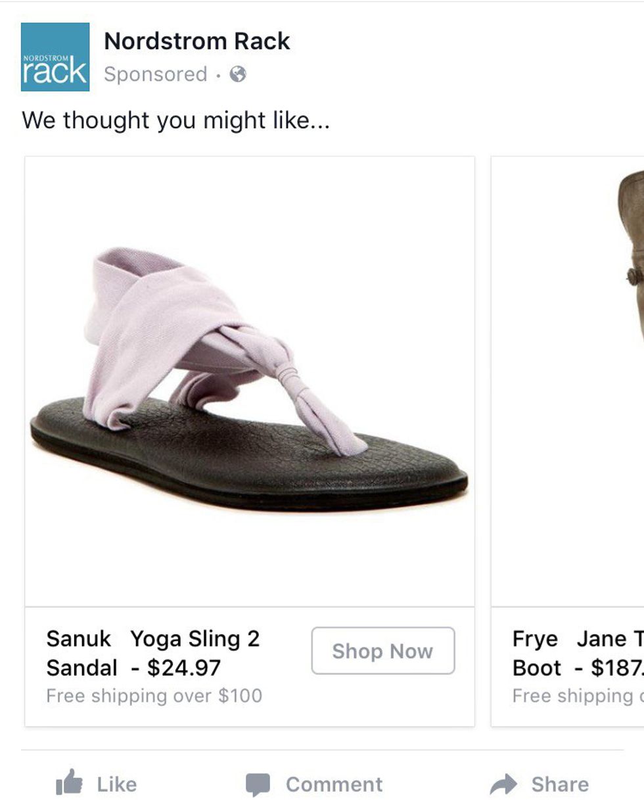This screenshot has width=644, height=812.
Task: Click the "Free shipping over $100" text
Action: click(x=154, y=696)
